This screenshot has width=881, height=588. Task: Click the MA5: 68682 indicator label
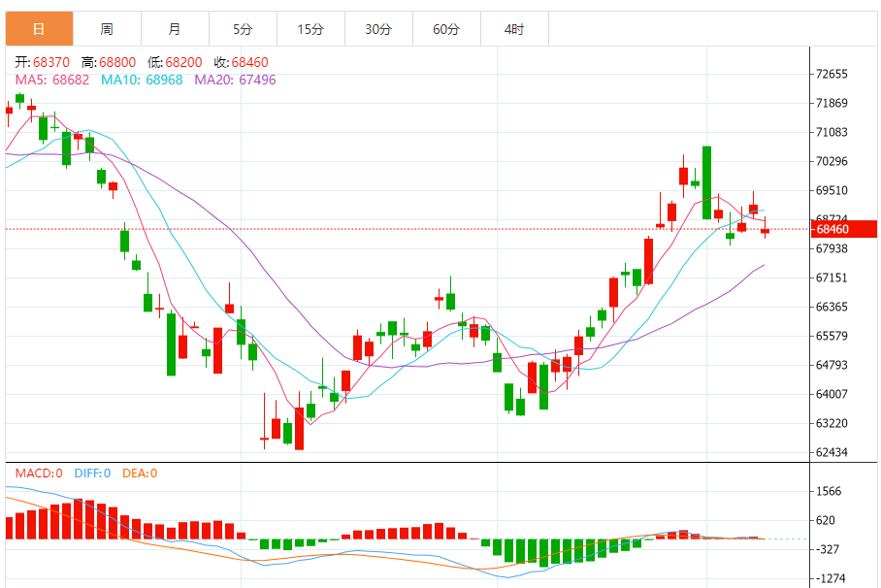coord(52,80)
